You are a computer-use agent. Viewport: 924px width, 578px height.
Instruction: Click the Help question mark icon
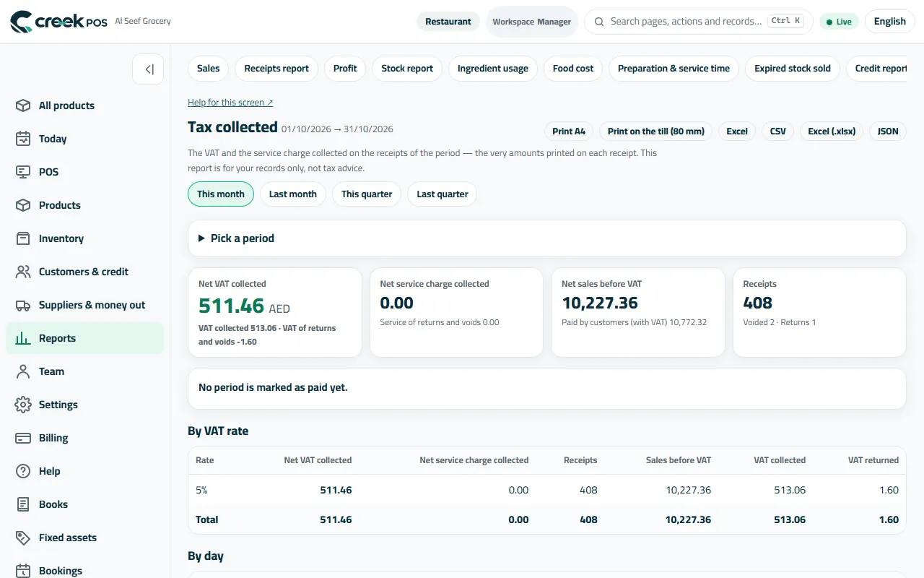(23, 471)
